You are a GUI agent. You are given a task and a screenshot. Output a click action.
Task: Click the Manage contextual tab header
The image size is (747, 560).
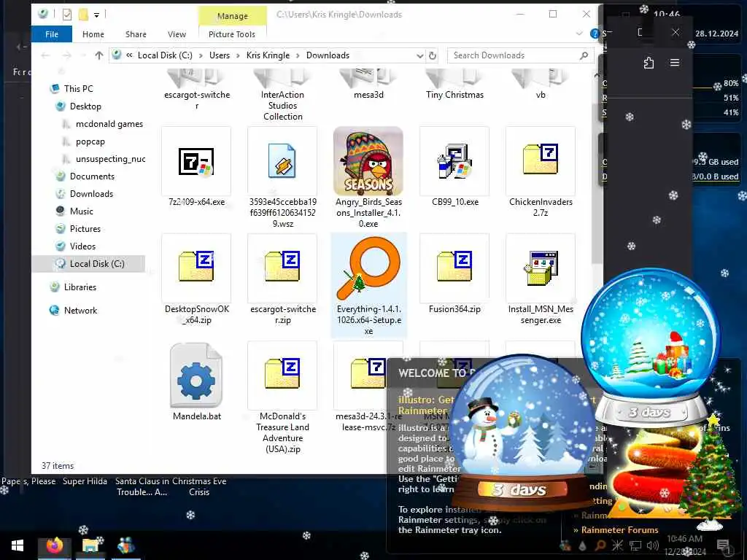pyautogui.click(x=233, y=16)
